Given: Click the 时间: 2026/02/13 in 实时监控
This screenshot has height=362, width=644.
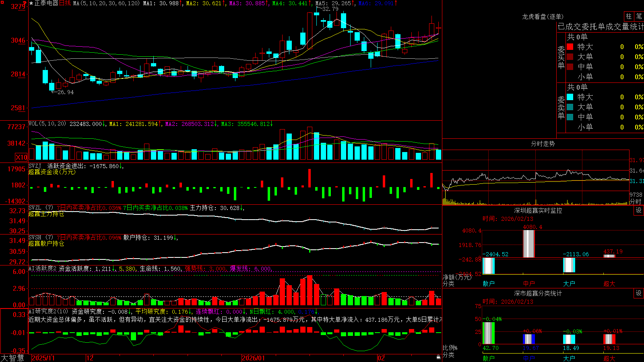Looking at the screenshot, I should pyautogui.click(x=508, y=219).
